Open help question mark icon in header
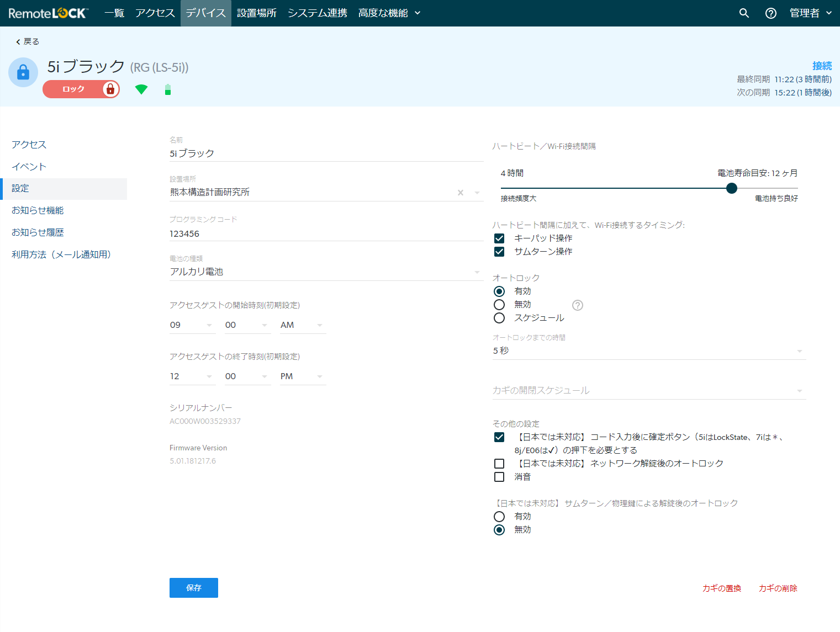 coord(770,13)
